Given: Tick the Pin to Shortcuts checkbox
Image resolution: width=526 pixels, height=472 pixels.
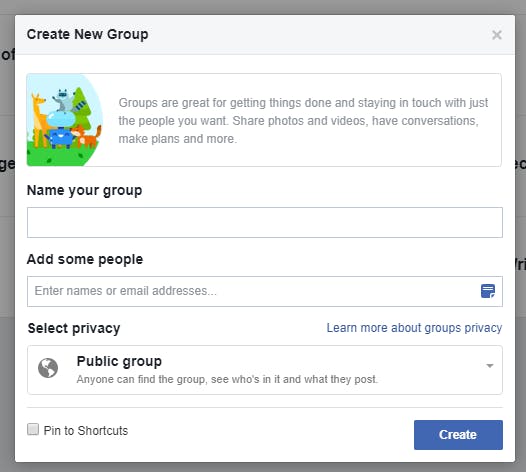Looking at the screenshot, I should click(33, 429).
